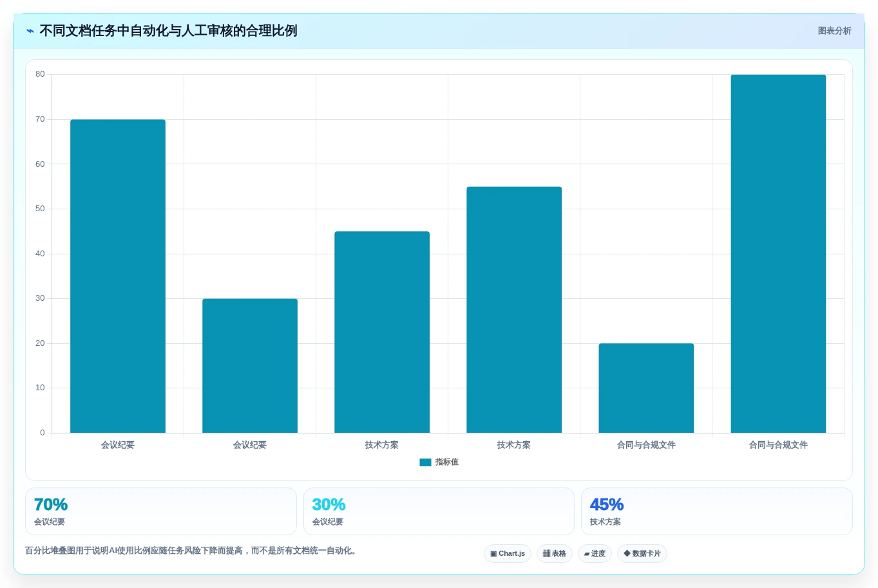Viewport: 878px width, 588px height.
Task: Click the bar reaching 70 for 会议纪要
Action: tap(118, 276)
